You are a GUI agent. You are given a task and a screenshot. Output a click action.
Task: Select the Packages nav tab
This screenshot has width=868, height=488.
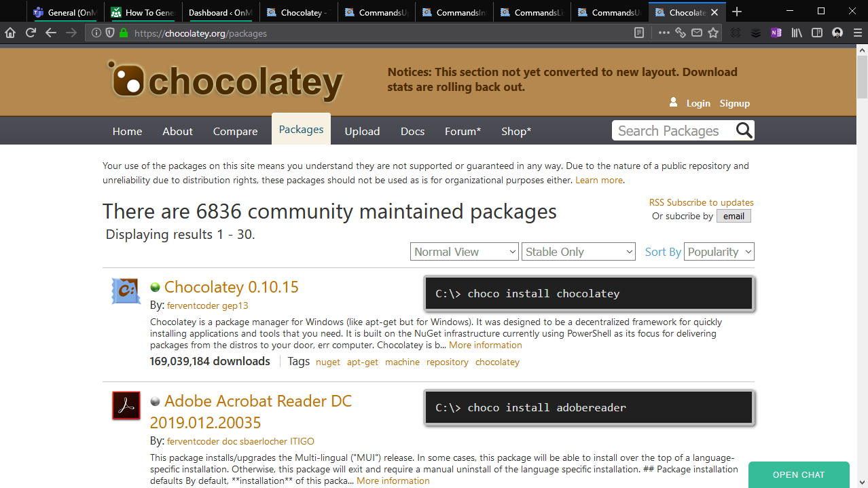click(x=301, y=129)
